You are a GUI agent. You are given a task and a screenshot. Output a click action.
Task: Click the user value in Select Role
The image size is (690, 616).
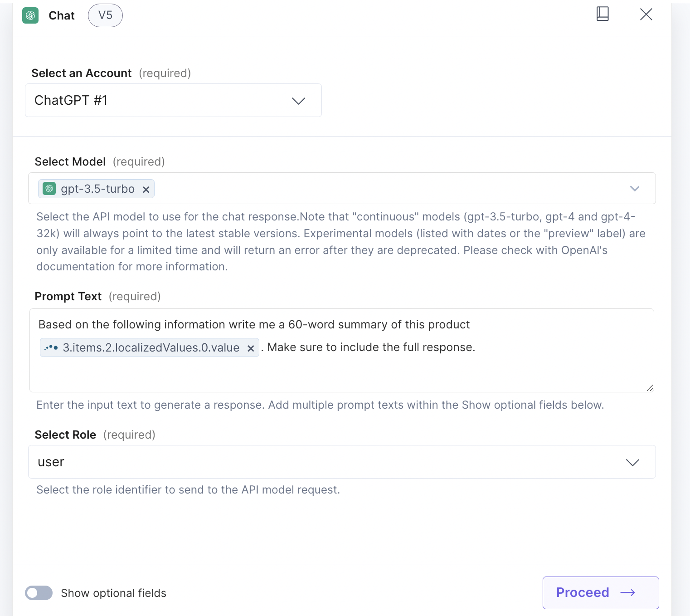click(51, 462)
